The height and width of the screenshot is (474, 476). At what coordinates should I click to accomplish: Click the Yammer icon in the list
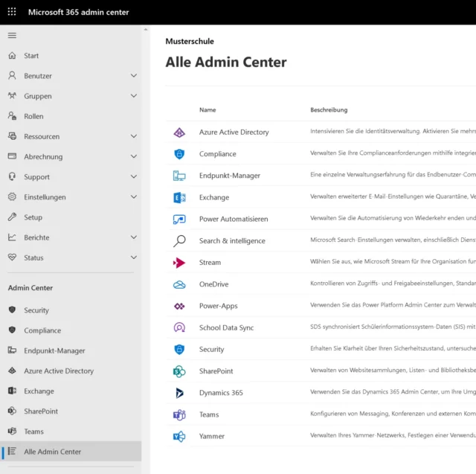click(x=179, y=436)
